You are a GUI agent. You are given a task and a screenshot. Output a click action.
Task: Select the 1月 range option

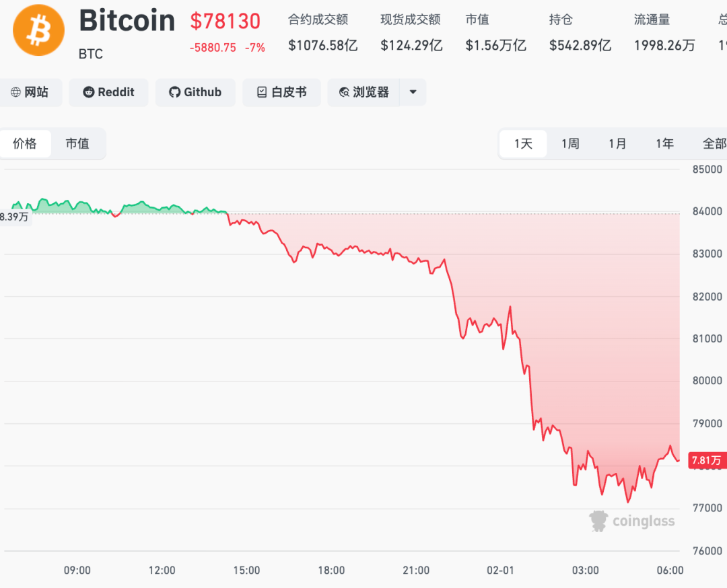pyautogui.click(x=617, y=143)
